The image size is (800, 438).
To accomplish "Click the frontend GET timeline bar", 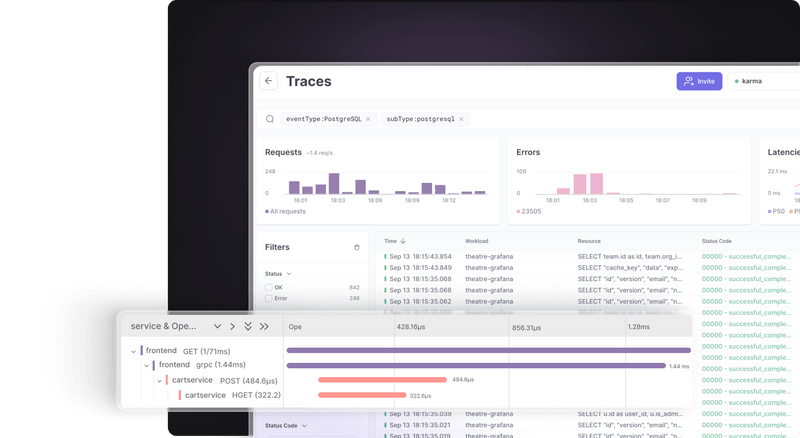I will (x=489, y=350).
